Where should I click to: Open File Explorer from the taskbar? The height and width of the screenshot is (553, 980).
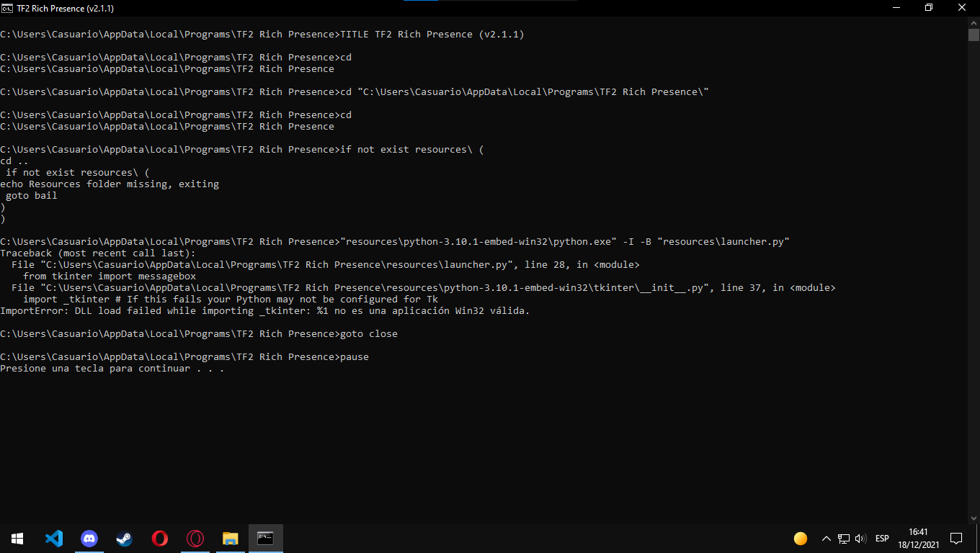click(x=230, y=538)
